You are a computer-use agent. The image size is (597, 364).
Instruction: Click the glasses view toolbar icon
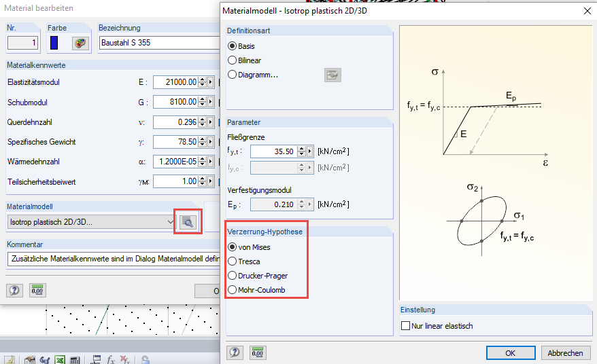(x=45, y=360)
